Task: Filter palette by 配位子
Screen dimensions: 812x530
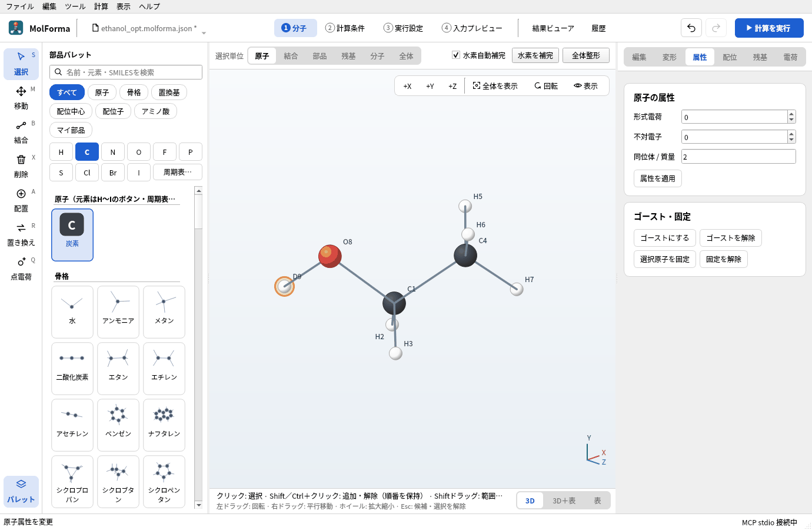Action: (x=113, y=111)
